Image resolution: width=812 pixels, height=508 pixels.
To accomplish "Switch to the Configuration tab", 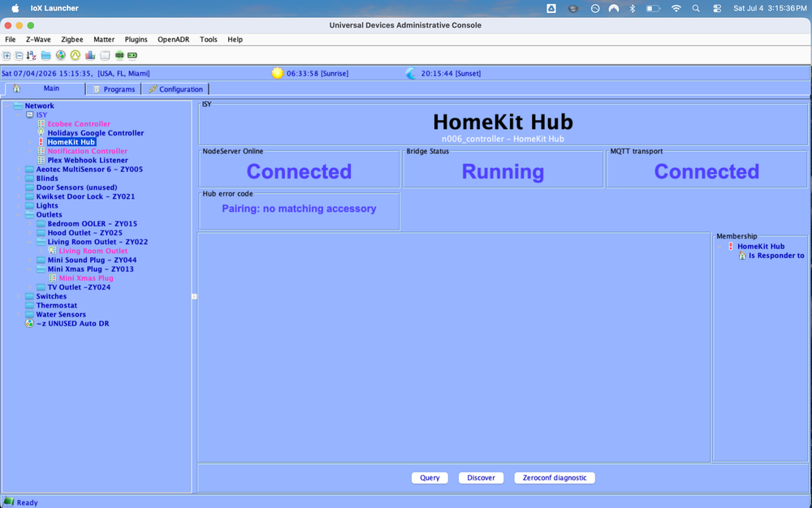I will (175, 89).
